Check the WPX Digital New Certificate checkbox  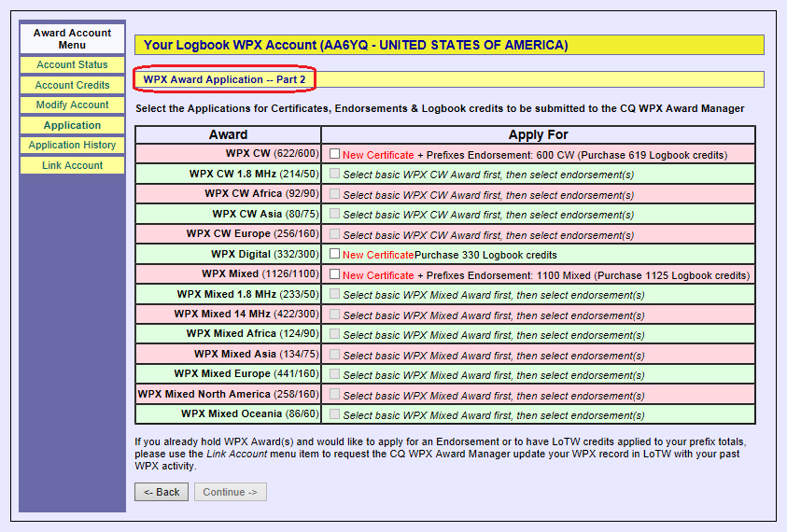pyautogui.click(x=334, y=254)
